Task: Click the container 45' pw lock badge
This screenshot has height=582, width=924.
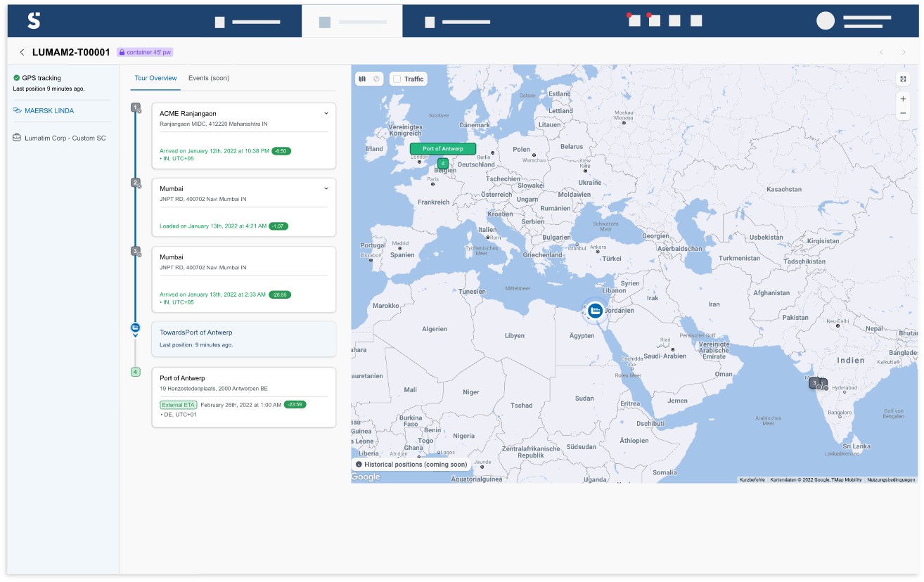Action: coord(145,52)
